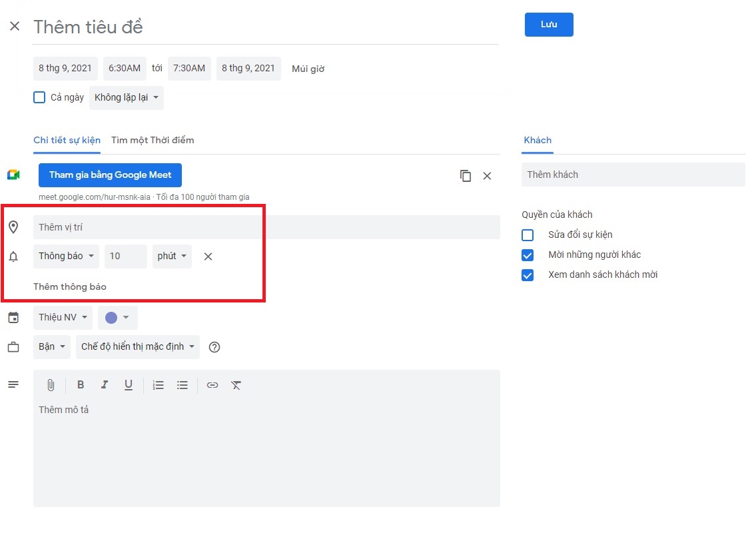
Task: Click Thêm thông báo to add notification
Action: pos(70,286)
